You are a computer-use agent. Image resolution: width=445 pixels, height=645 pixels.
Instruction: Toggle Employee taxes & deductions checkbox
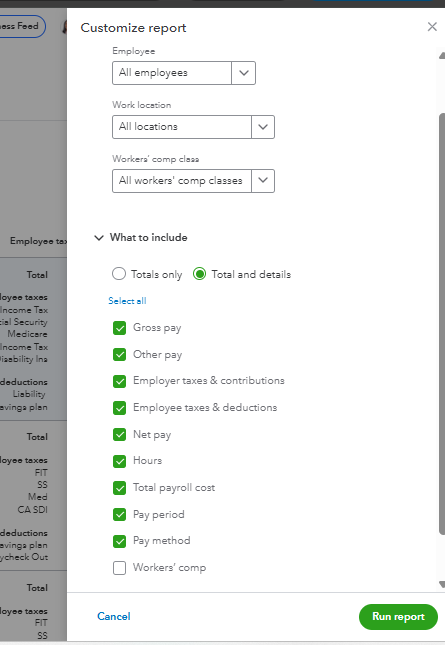coord(119,408)
